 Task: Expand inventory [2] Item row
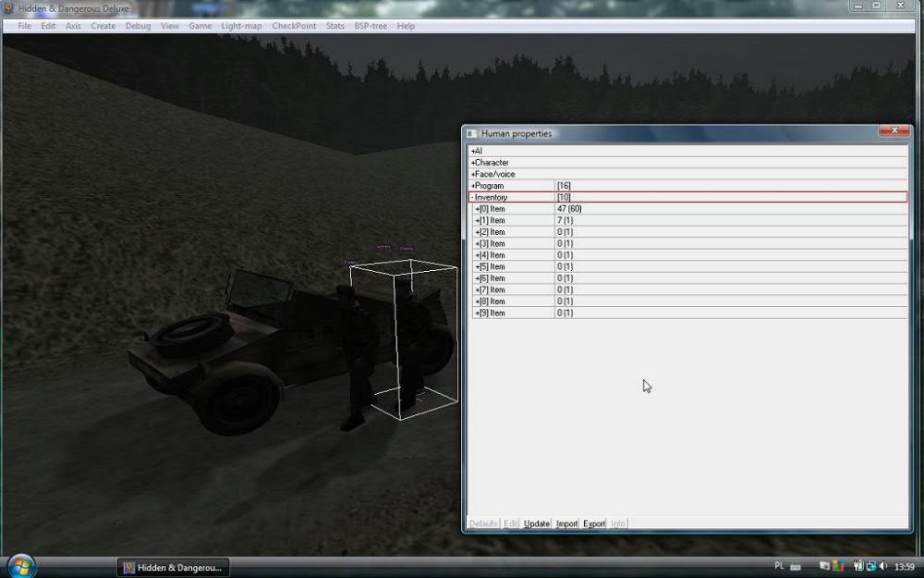[478, 232]
